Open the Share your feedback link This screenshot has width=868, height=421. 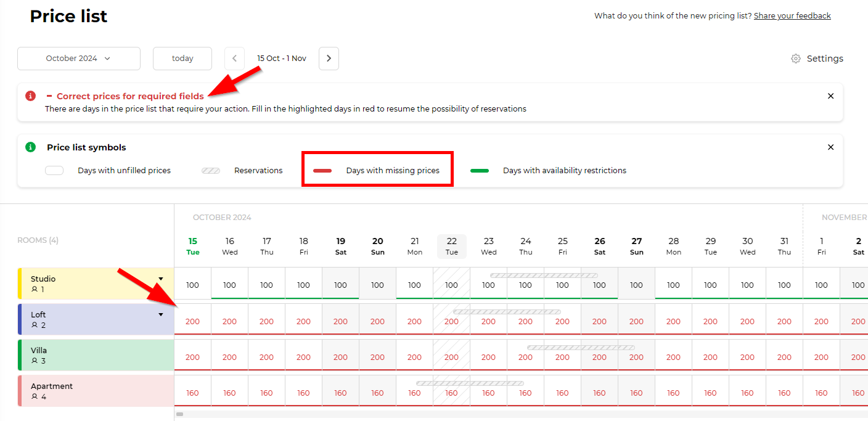coord(792,16)
